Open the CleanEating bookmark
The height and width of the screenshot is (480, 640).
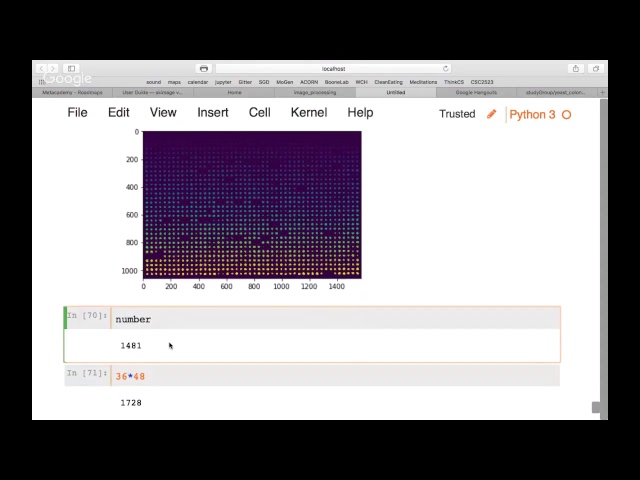pyautogui.click(x=389, y=82)
